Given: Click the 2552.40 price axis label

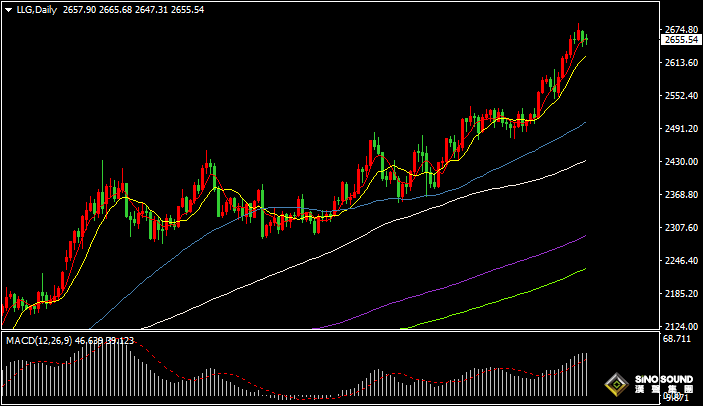Looking at the screenshot, I should [680, 96].
